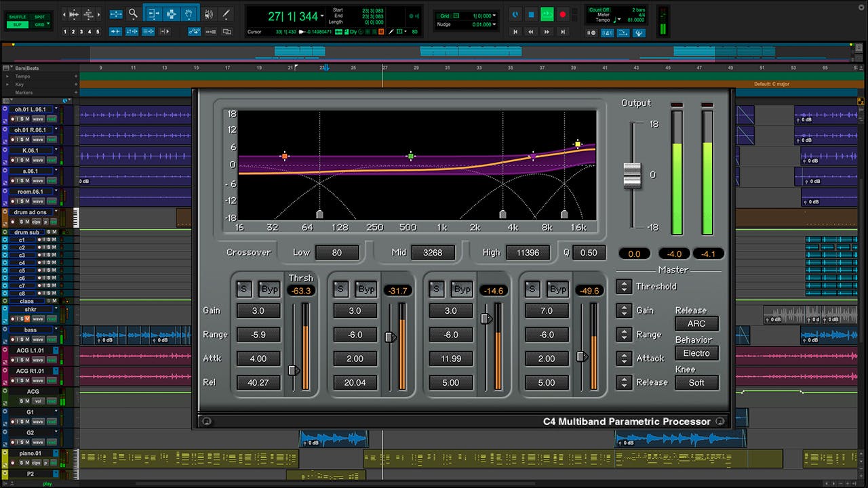Click the Output master fader in C4
This screenshot has width=868, height=488.
tap(633, 174)
